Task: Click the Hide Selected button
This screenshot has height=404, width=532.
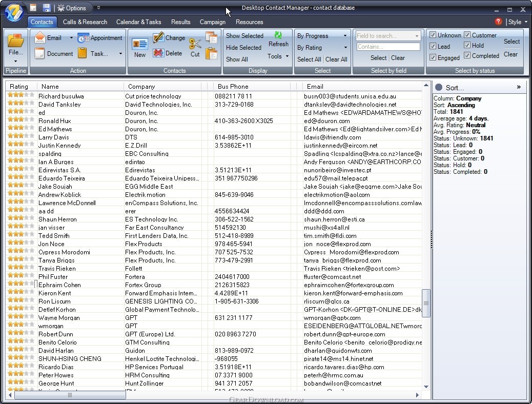Action: (243, 48)
